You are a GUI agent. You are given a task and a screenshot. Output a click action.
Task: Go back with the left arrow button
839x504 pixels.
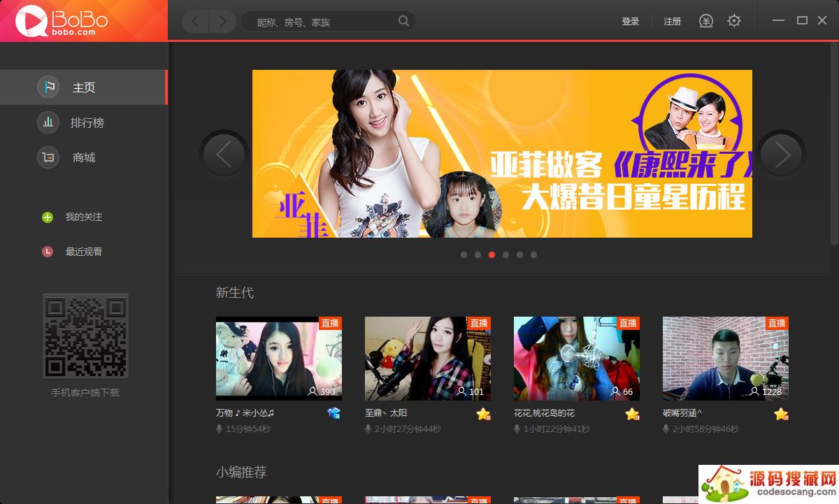196,22
